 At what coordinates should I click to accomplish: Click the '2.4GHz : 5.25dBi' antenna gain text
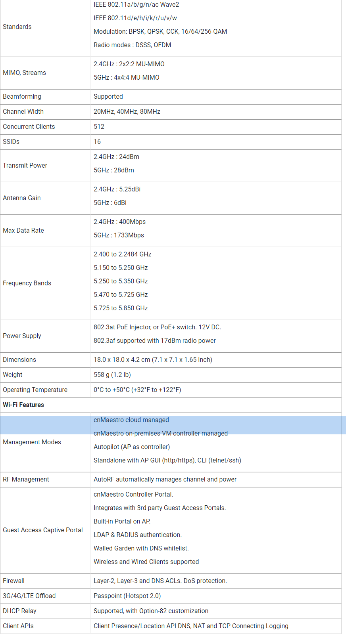coord(117,189)
